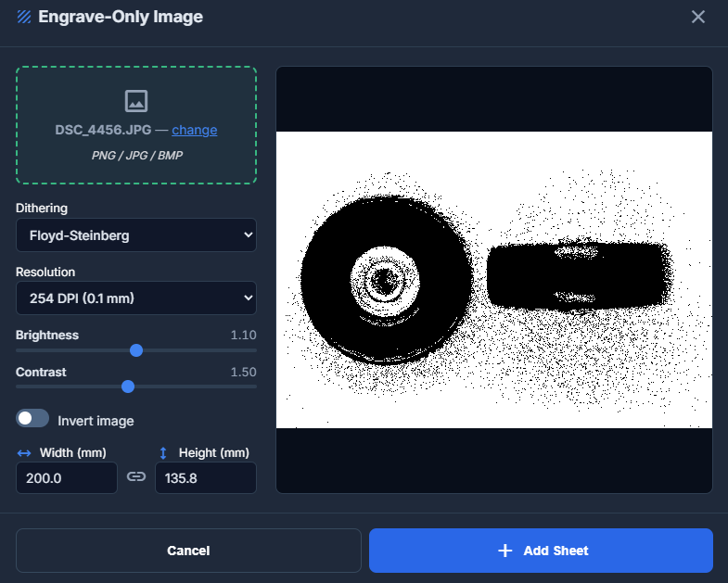The width and height of the screenshot is (728, 583).
Task: Expand the Resolution dropdown set to 254 DPI
Action: [136, 298]
